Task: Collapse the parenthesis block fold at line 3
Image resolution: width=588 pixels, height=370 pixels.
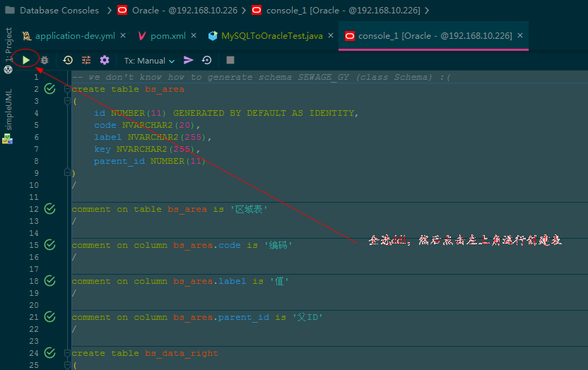Action: pos(67,101)
